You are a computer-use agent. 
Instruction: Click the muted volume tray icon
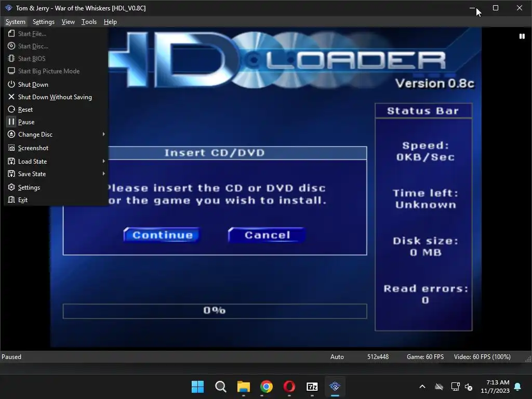coord(469,387)
